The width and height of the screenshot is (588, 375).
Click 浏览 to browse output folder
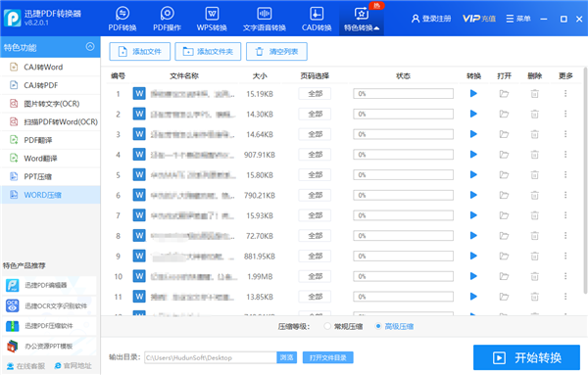click(x=287, y=357)
